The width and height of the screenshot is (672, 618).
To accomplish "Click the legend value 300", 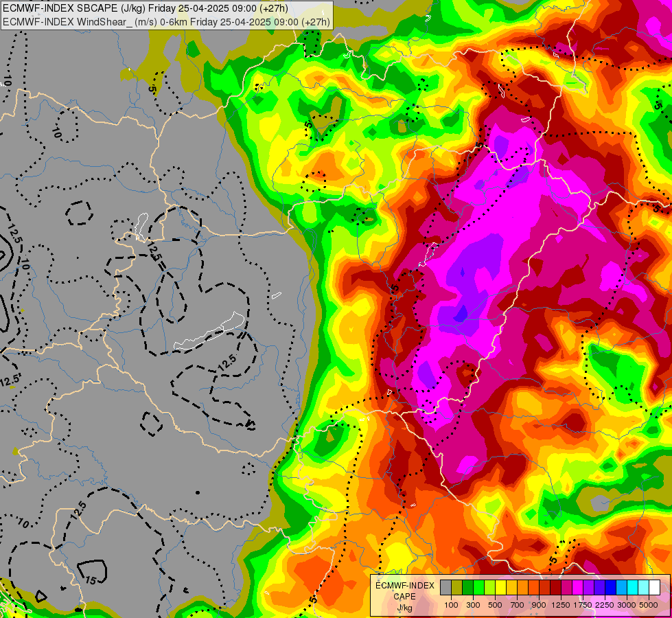I will [473, 605].
